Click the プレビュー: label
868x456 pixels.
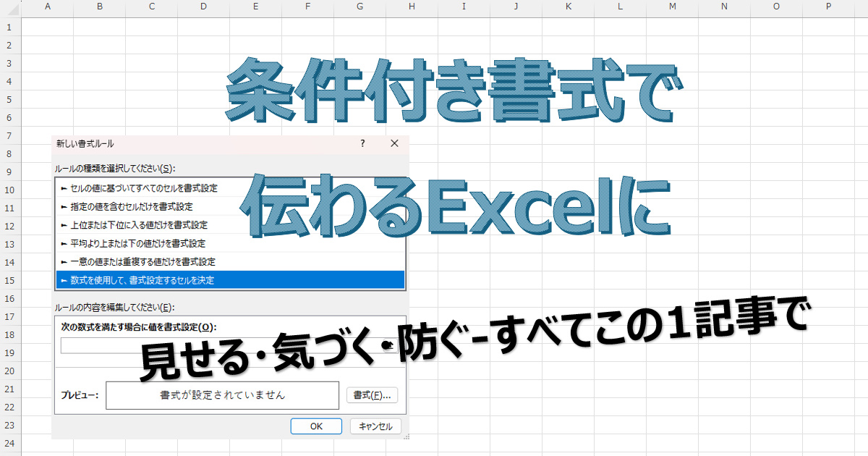coord(80,396)
